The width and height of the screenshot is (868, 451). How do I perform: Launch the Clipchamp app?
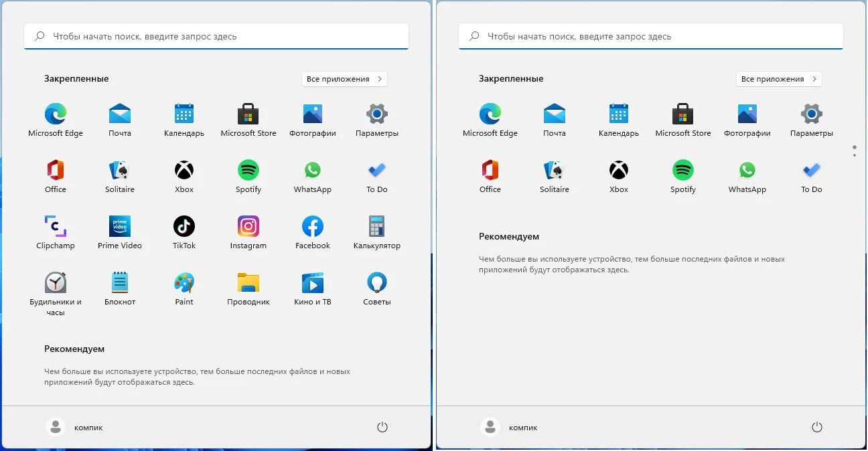[56, 233]
